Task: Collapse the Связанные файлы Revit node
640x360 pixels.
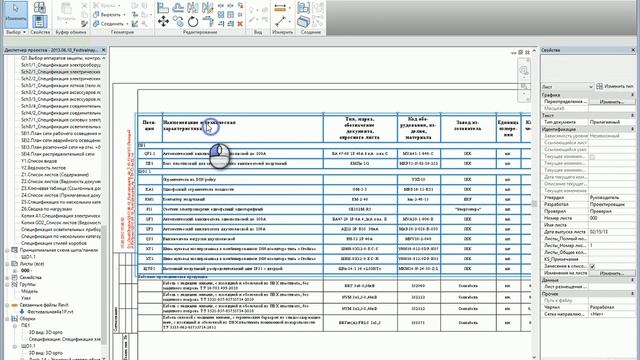Action: pos(7,305)
